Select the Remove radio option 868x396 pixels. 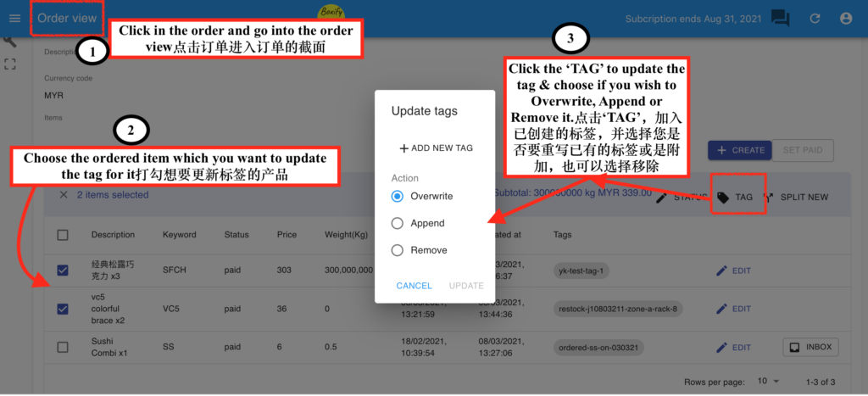click(x=397, y=250)
